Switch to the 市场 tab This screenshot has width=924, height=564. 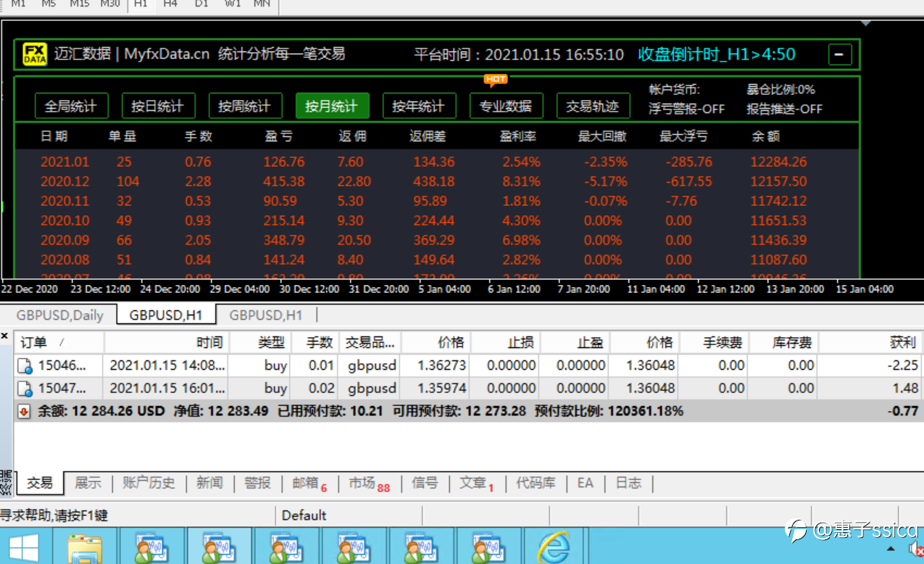pyautogui.click(x=369, y=483)
